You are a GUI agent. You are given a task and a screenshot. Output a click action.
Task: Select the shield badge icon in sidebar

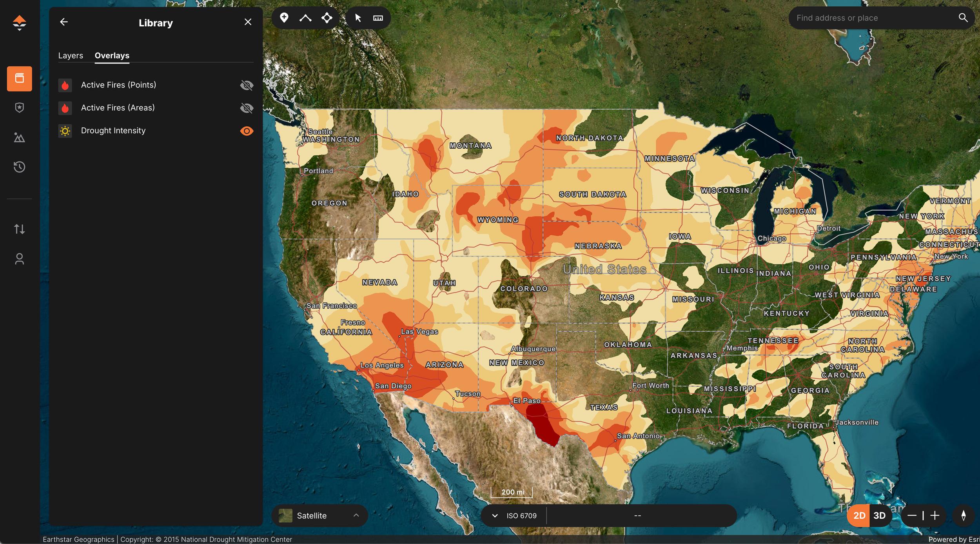point(19,107)
